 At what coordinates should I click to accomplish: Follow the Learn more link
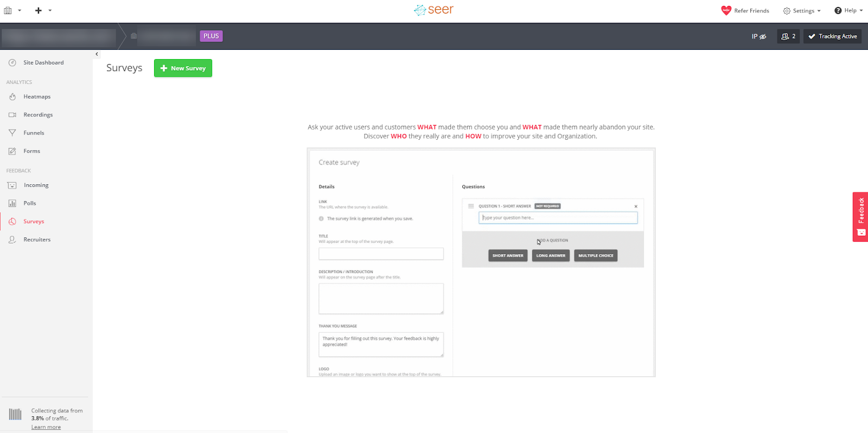point(46,427)
